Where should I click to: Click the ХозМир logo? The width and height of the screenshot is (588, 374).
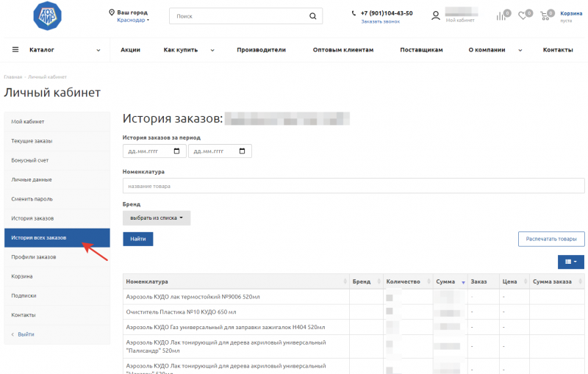(x=47, y=16)
